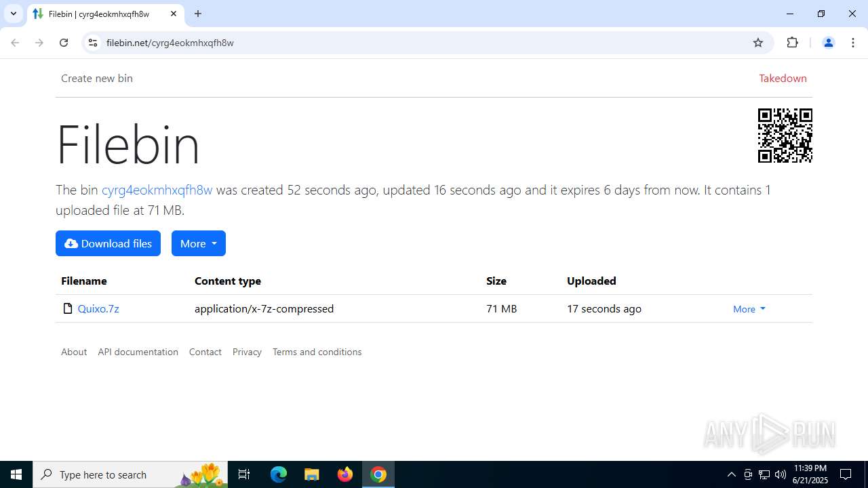Image resolution: width=868 pixels, height=488 pixels.
Task: Click the Filebin page heading
Action: point(128,144)
